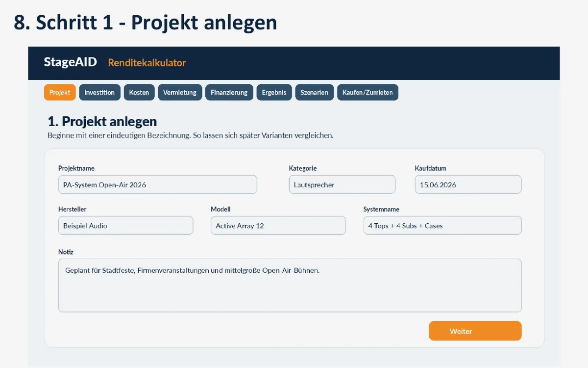
Task: Click the Modell label
Action: 220,209
